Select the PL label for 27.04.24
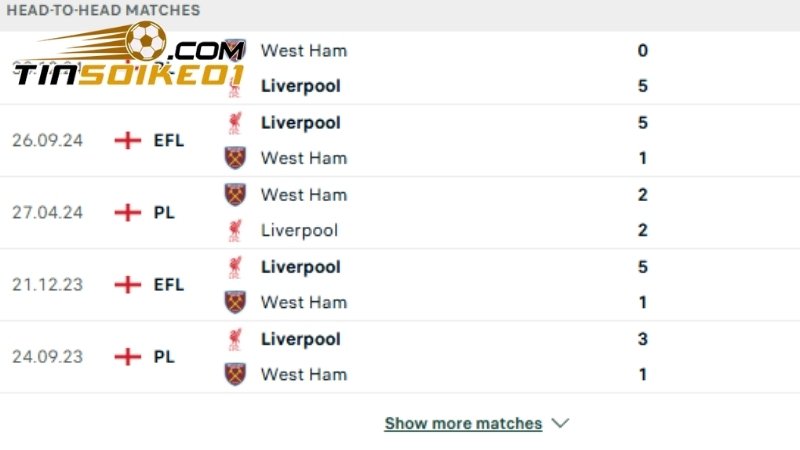 point(165,212)
